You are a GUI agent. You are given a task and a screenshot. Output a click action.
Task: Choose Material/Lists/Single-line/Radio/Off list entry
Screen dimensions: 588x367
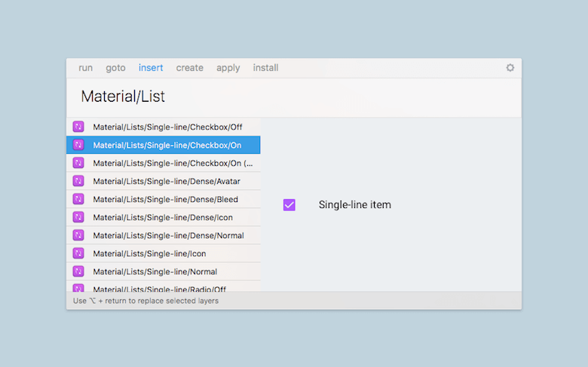coord(160,288)
